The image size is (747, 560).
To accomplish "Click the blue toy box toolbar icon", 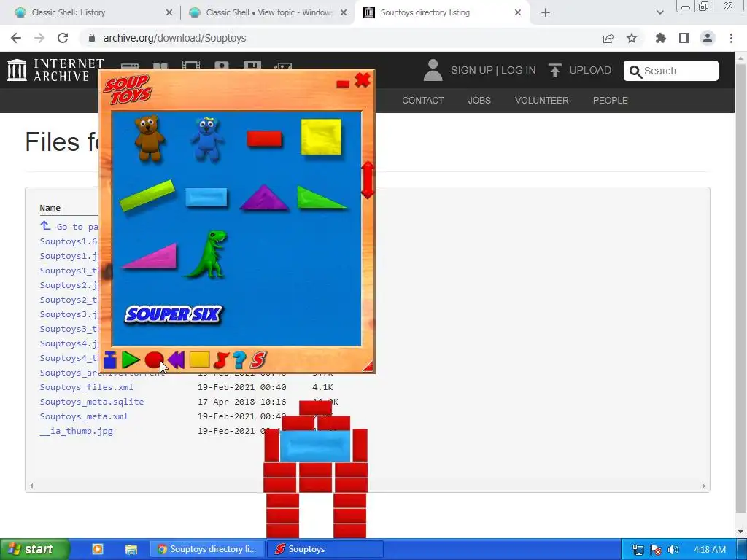I will click(110, 360).
